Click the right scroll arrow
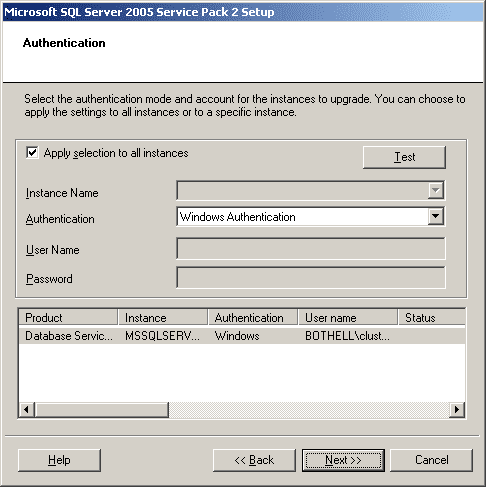486x487 pixels. [457, 409]
